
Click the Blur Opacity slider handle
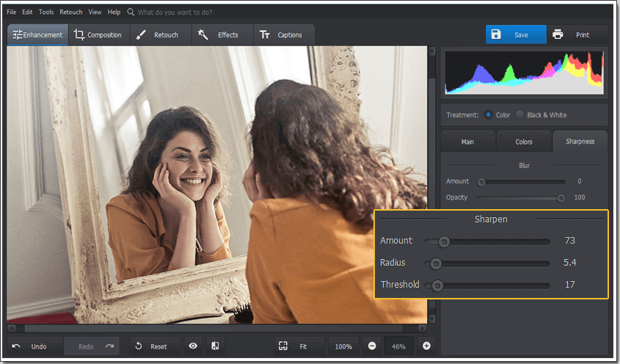[561, 197]
